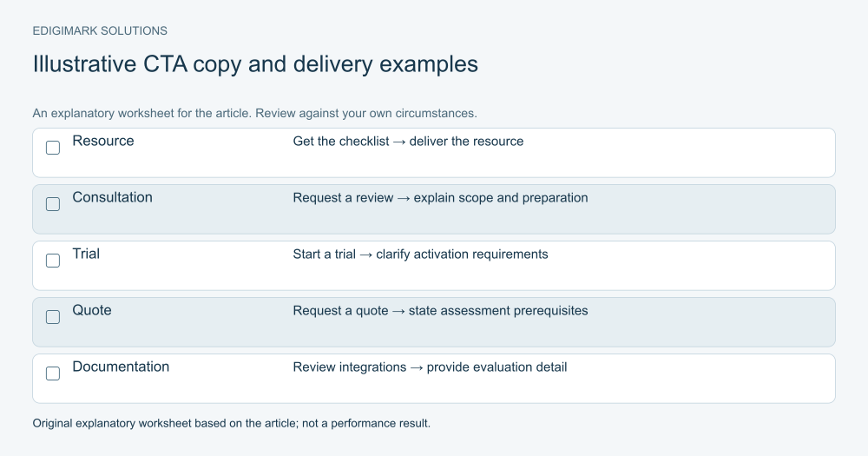This screenshot has width=868, height=456.
Task: Click the 'EDIGIMARK SOLUTIONS' header text
Action: pos(100,31)
